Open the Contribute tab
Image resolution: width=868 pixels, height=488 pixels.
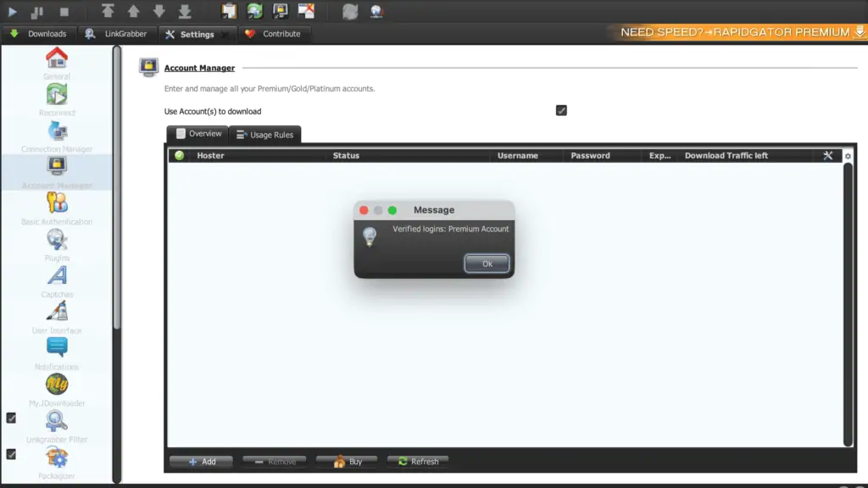click(x=273, y=34)
